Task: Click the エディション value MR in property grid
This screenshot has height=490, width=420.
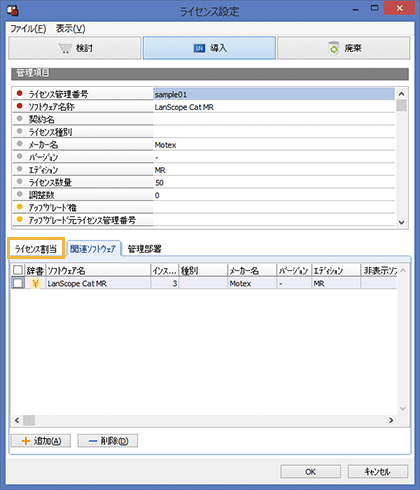Action: click(x=274, y=170)
